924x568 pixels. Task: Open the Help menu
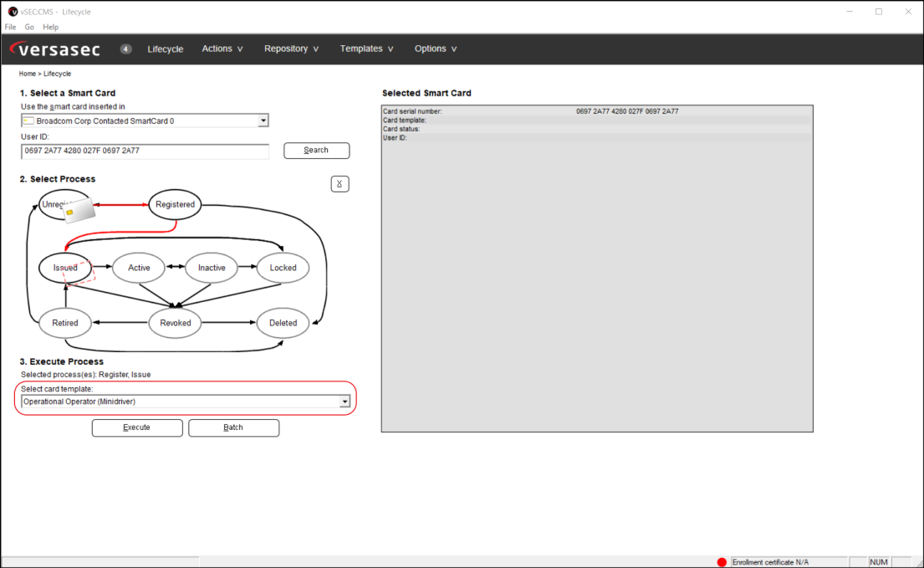click(x=51, y=27)
